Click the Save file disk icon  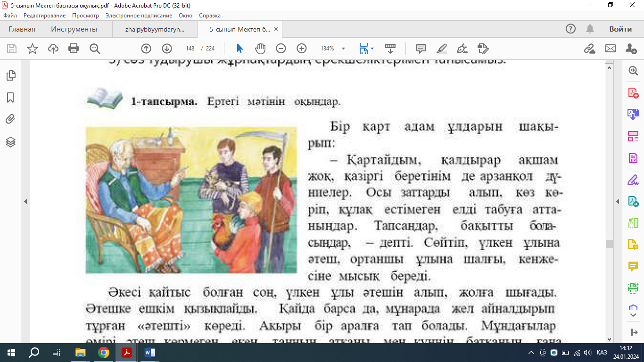point(12,49)
